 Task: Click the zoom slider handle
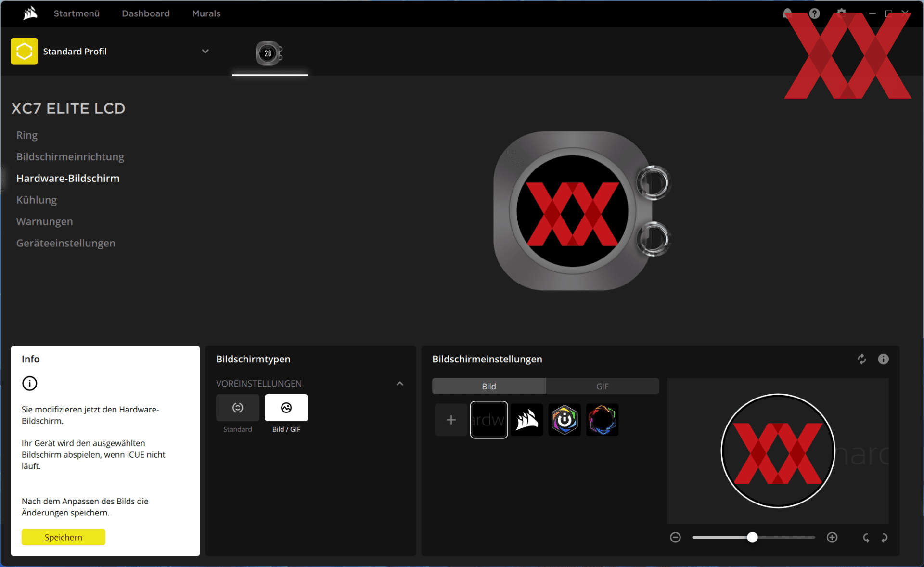click(x=752, y=537)
